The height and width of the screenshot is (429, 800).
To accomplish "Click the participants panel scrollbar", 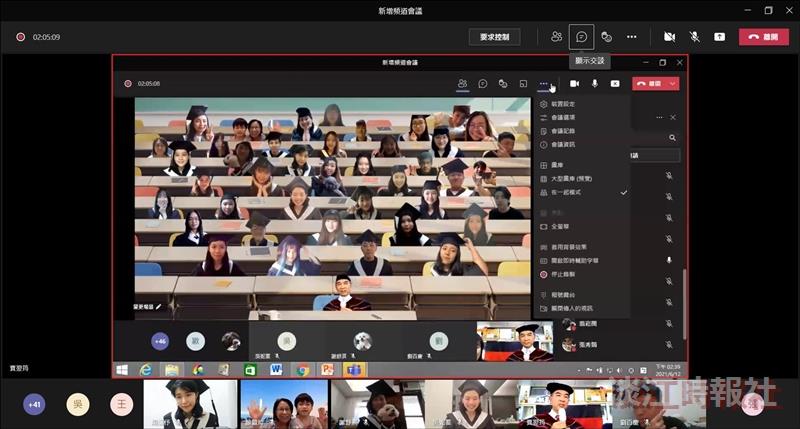I will [684, 304].
